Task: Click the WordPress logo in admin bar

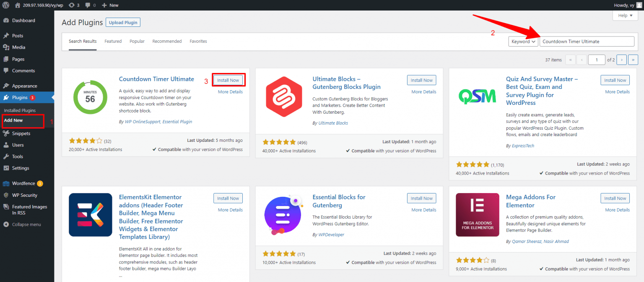Action: point(6,5)
